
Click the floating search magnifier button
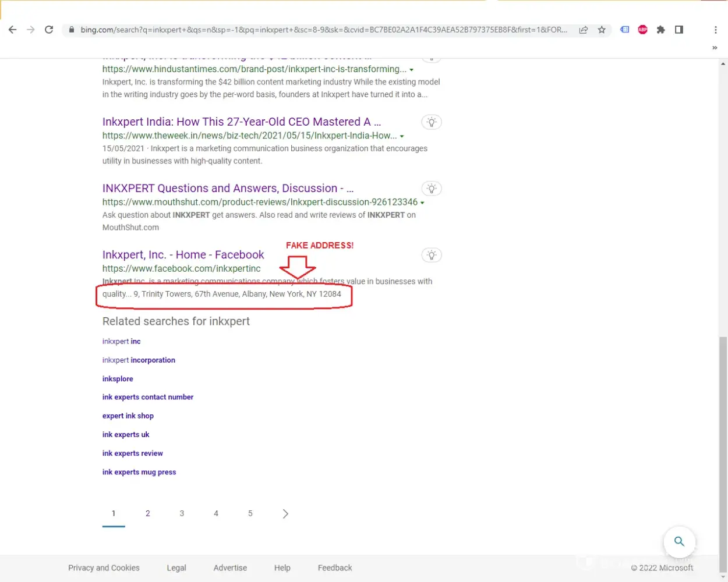(679, 541)
